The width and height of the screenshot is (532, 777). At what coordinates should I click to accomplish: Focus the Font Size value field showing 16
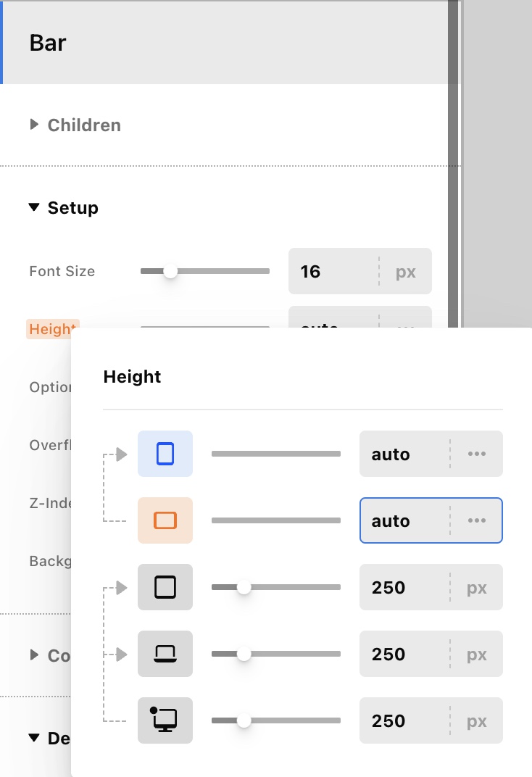(x=332, y=272)
